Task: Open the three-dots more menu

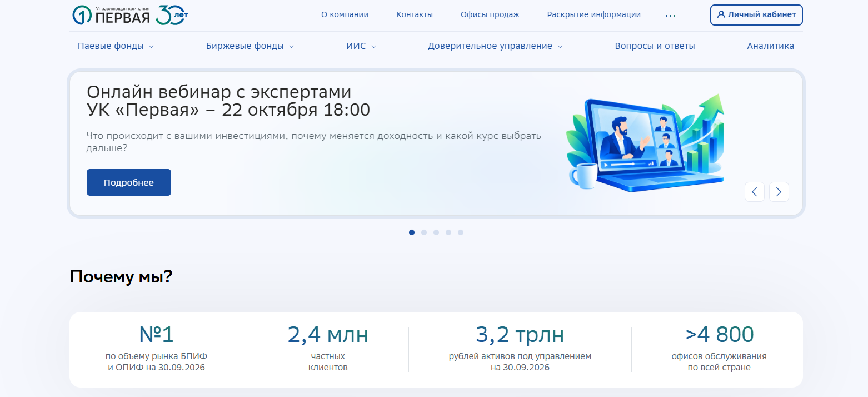Action: tap(670, 16)
